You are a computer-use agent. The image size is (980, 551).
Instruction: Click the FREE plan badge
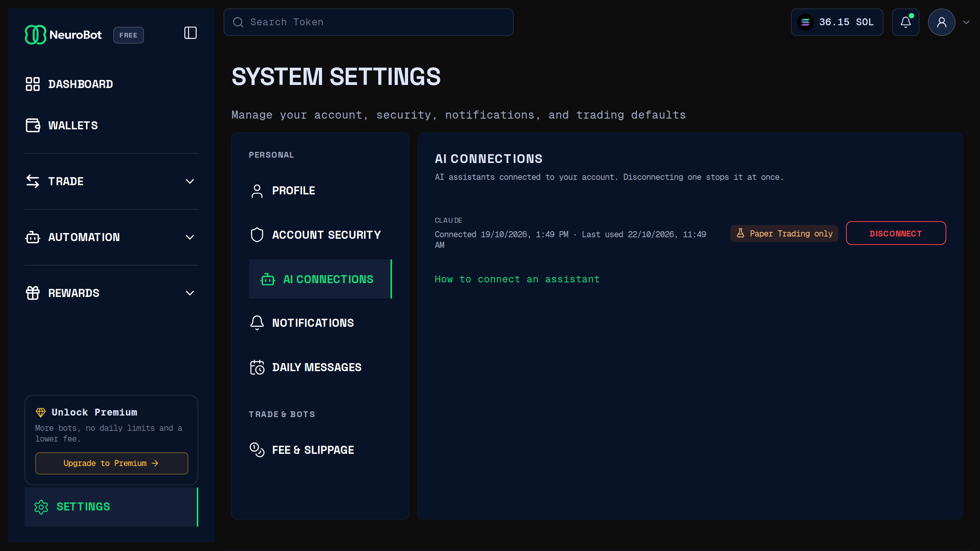pyautogui.click(x=128, y=35)
